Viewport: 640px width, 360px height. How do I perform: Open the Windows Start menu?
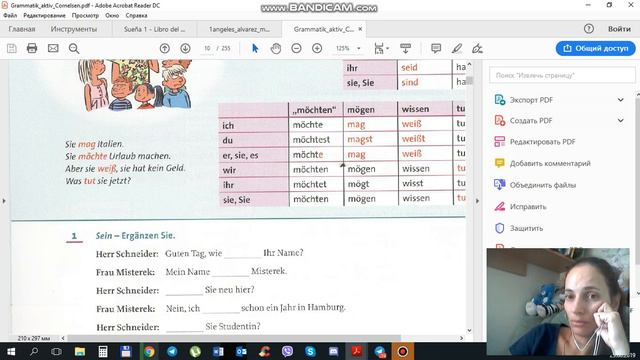tap(11, 351)
